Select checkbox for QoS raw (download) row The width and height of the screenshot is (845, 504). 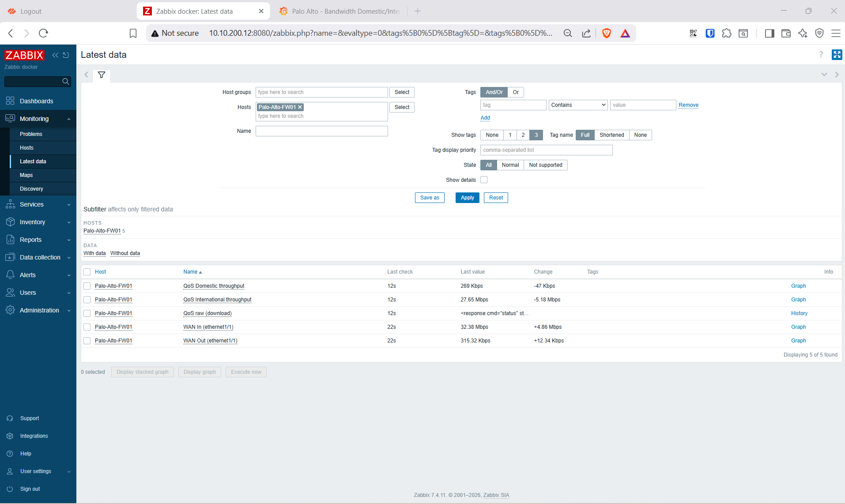pos(87,313)
